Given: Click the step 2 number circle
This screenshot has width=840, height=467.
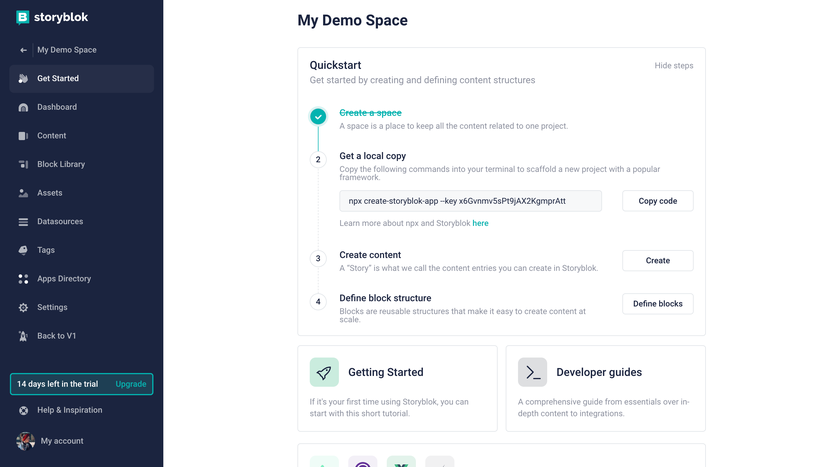Looking at the screenshot, I should (x=318, y=160).
